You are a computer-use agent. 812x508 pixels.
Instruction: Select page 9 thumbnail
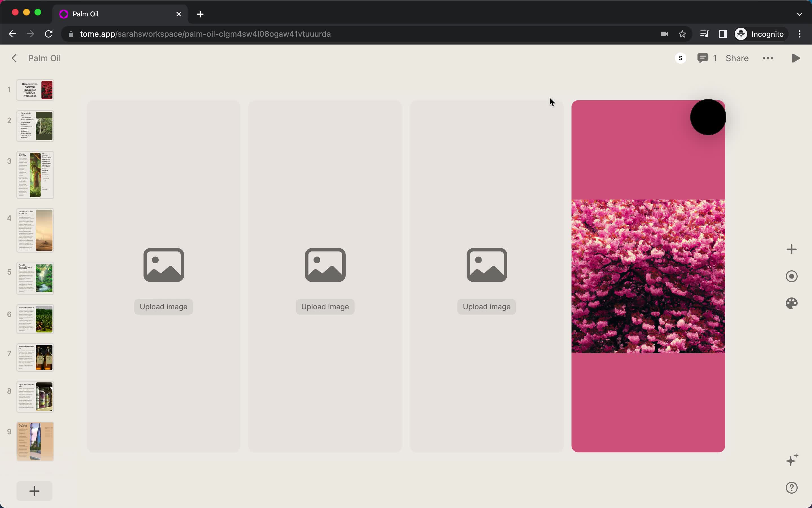(x=35, y=441)
